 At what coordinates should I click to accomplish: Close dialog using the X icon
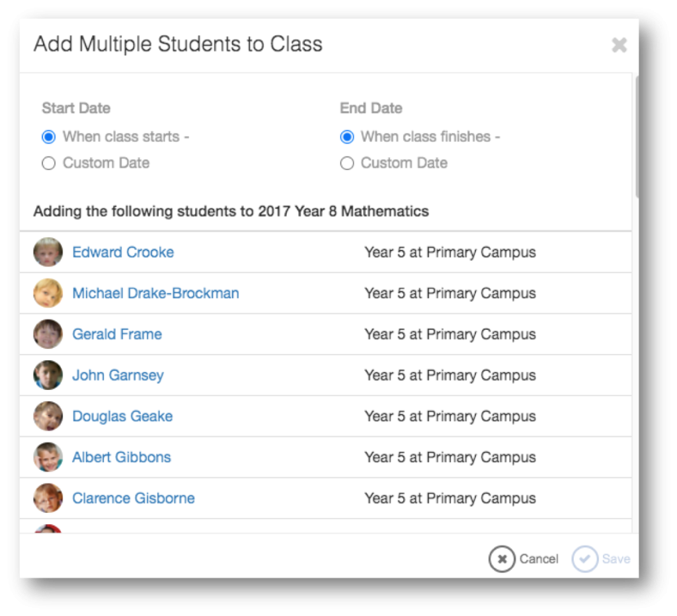(x=619, y=45)
